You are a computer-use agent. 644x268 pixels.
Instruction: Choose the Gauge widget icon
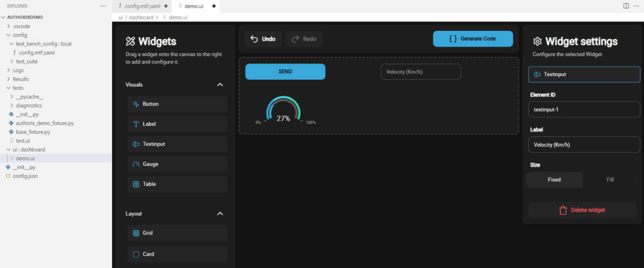[x=136, y=164]
